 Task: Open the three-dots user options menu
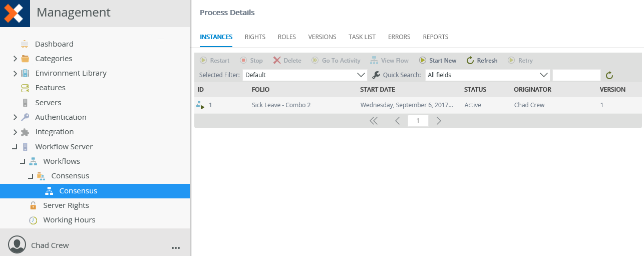(x=175, y=247)
